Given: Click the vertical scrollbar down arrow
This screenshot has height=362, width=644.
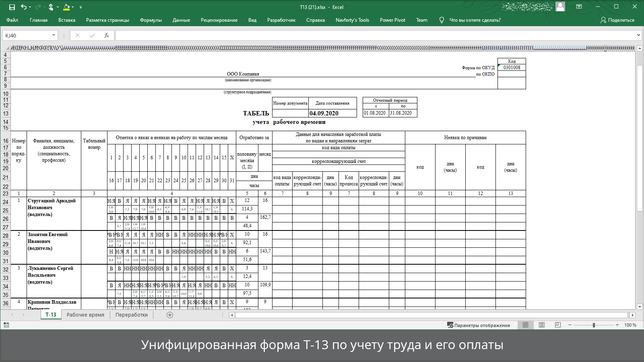Looking at the screenshot, I should (640, 306).
